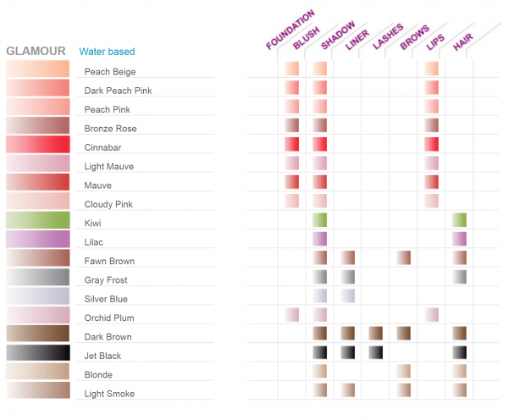Click the Water based link
Viewport: 508px width, 420px height.
107,51
